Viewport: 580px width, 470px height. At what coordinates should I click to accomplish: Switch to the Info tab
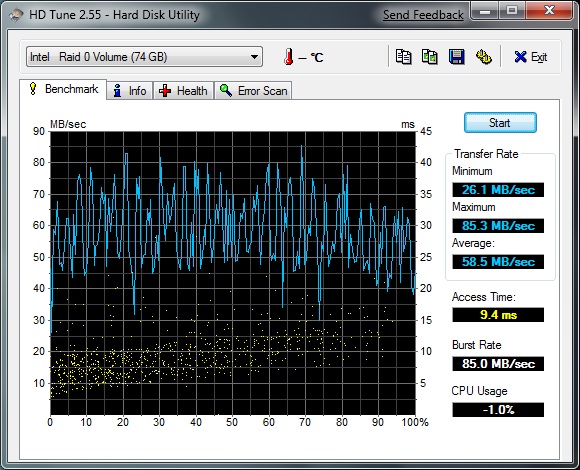click(130, 91)
